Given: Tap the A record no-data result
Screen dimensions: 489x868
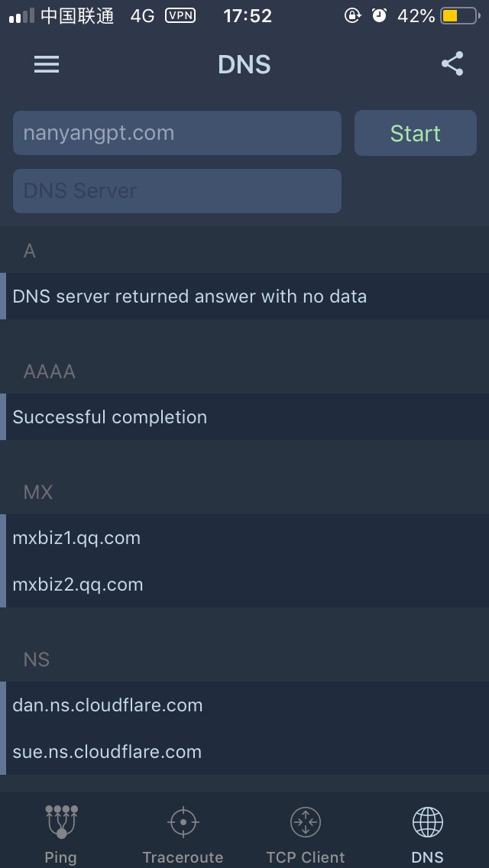Looking at the screenshot, I should [x=189, y=296].
